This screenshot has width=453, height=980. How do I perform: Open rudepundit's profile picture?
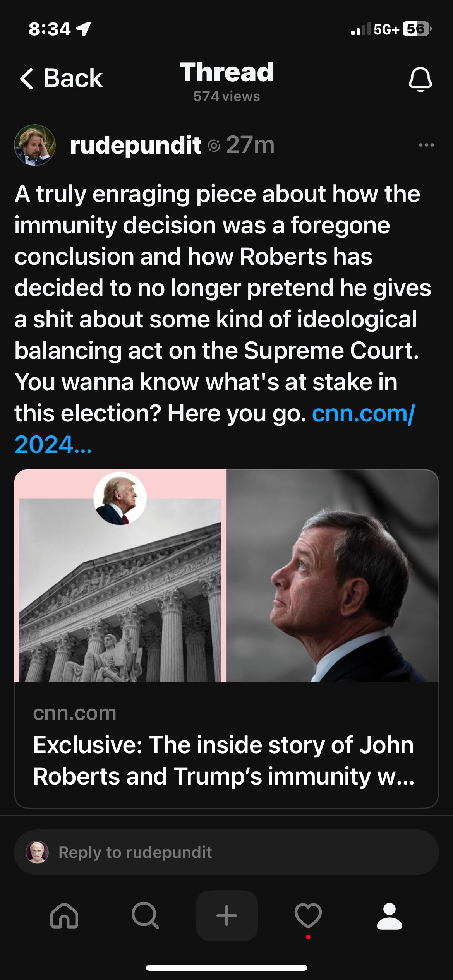(x=35, y=145)
